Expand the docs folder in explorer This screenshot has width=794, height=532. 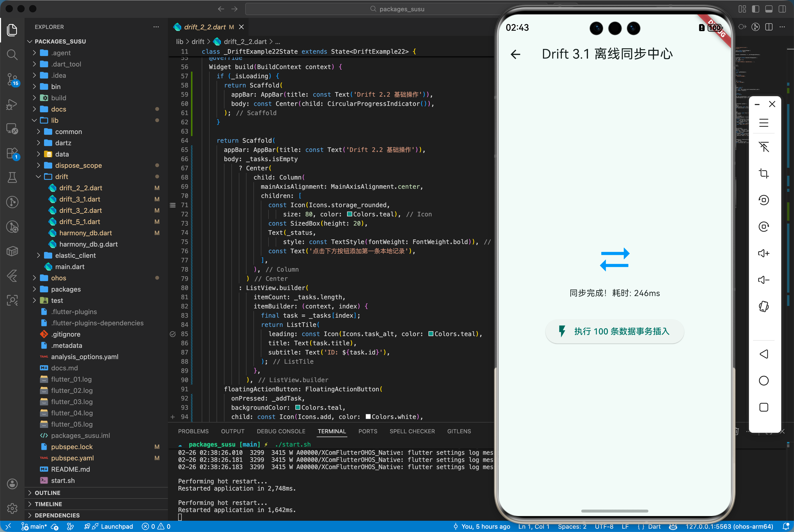[58, 109]
